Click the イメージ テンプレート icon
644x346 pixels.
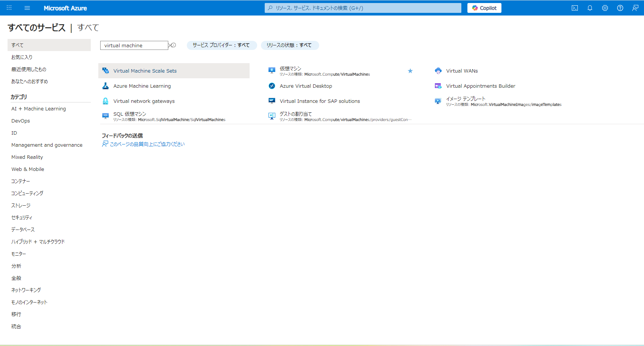[x=438, y=101]
